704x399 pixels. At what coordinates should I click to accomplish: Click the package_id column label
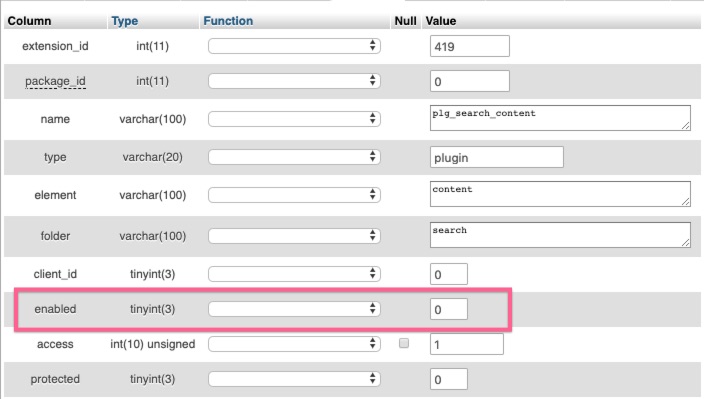tap(55, 81)
